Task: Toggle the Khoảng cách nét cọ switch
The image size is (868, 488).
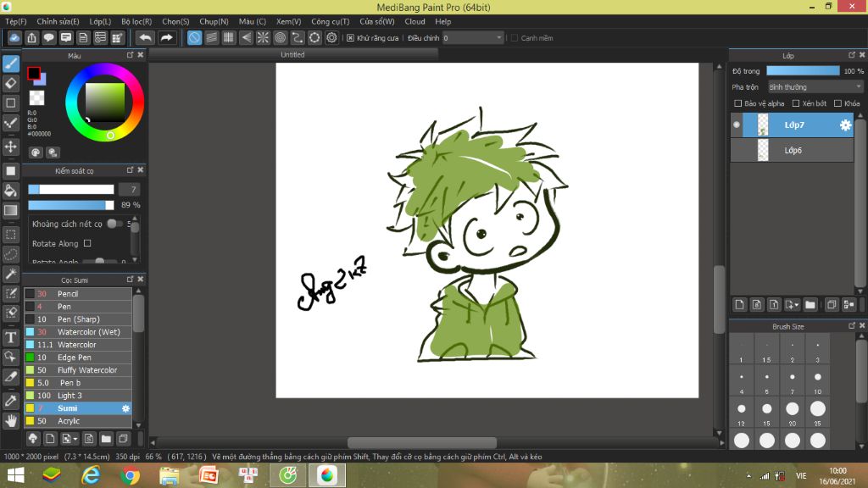Action: point(114,224)
